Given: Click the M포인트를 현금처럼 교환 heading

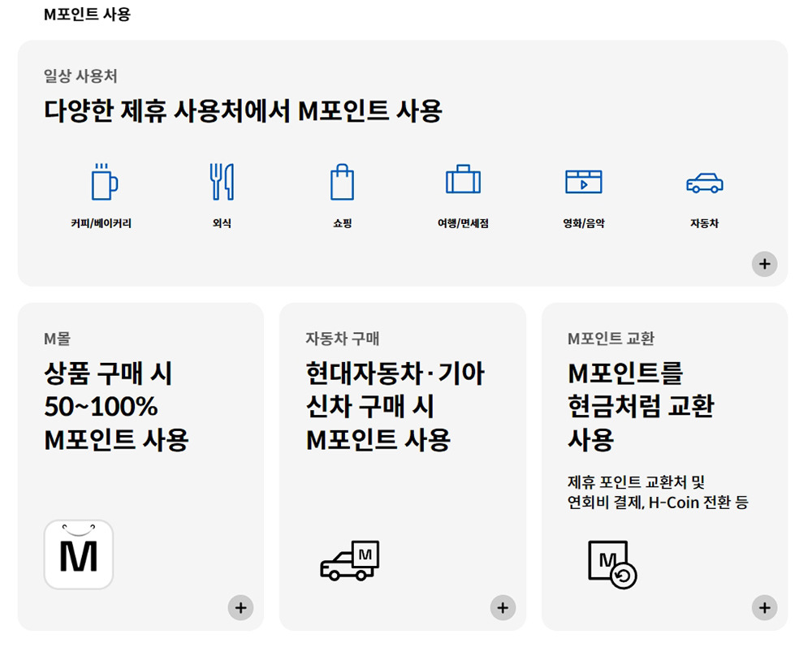Looking at the screenshot, I should click(x=641, y=407).
